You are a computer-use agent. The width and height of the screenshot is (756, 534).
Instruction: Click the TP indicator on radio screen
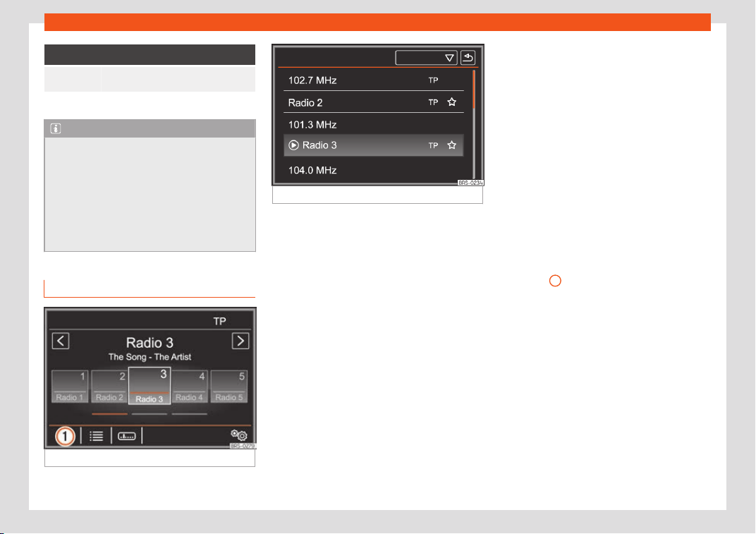(x=220, y=321)
